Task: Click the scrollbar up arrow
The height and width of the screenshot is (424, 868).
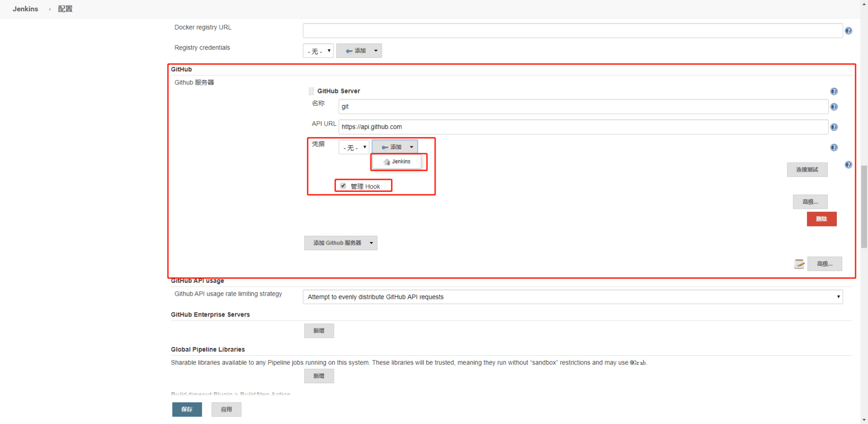Action: [x=864, y=4]
